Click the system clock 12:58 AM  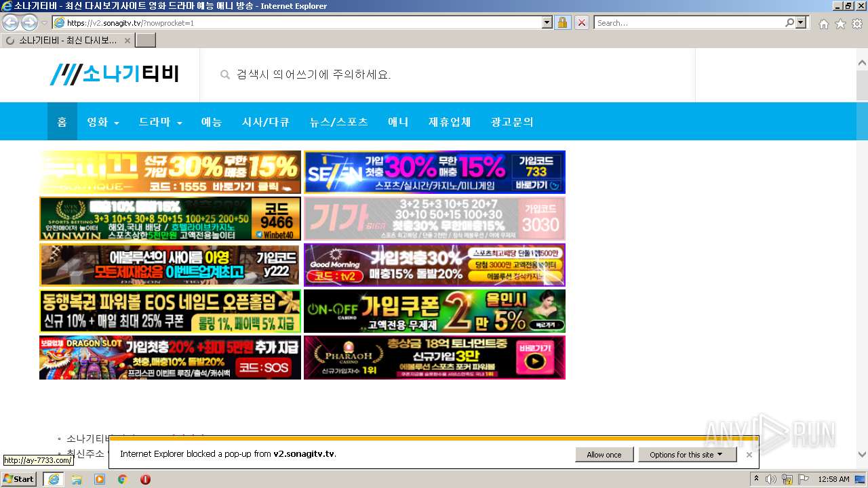click(833, 479)
